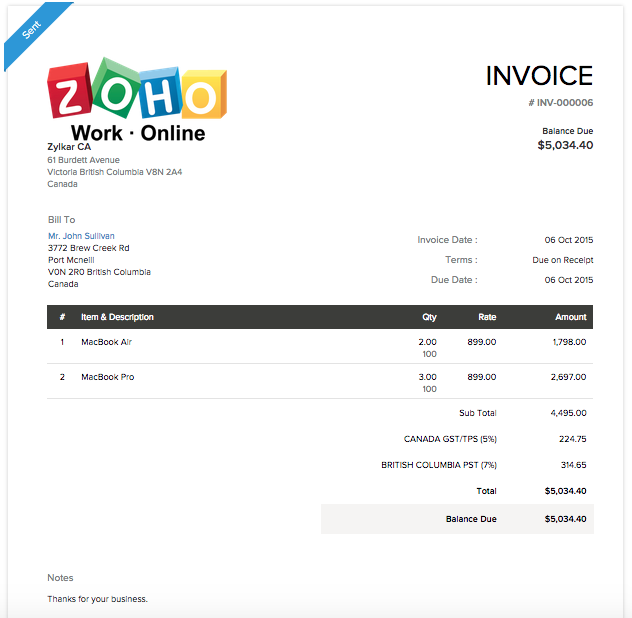Click the Amount column header
The width and height of the screenshot is (632, 618).
(571, 317)
